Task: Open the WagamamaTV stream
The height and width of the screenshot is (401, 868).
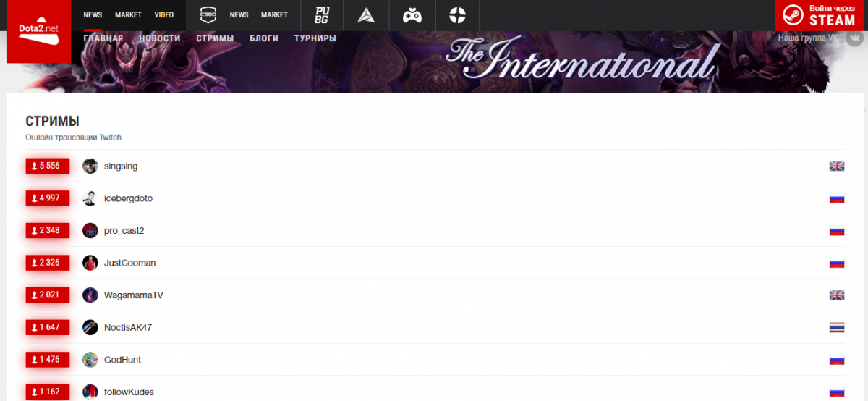Action: click(x=134, y=295)
